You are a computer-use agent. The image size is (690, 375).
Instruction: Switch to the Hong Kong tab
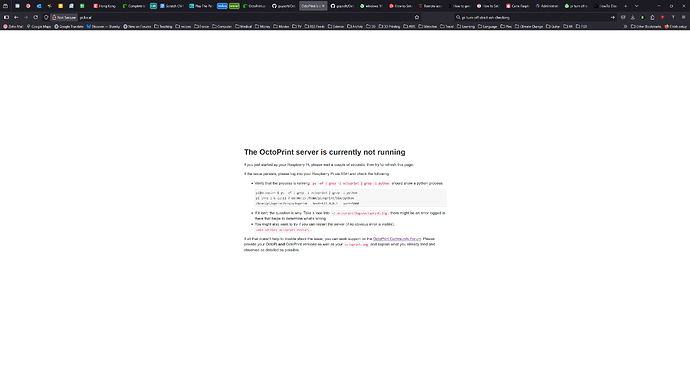(x=105, y=6)
